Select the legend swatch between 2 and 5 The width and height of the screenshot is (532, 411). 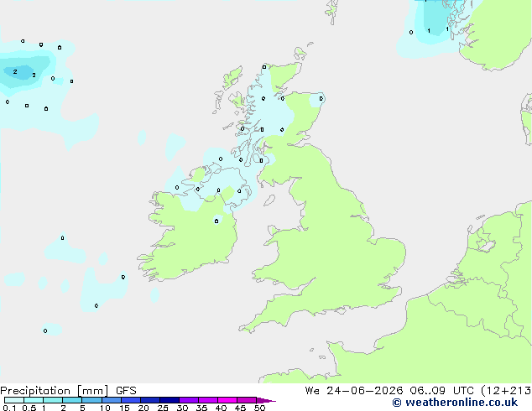point(72,400)
